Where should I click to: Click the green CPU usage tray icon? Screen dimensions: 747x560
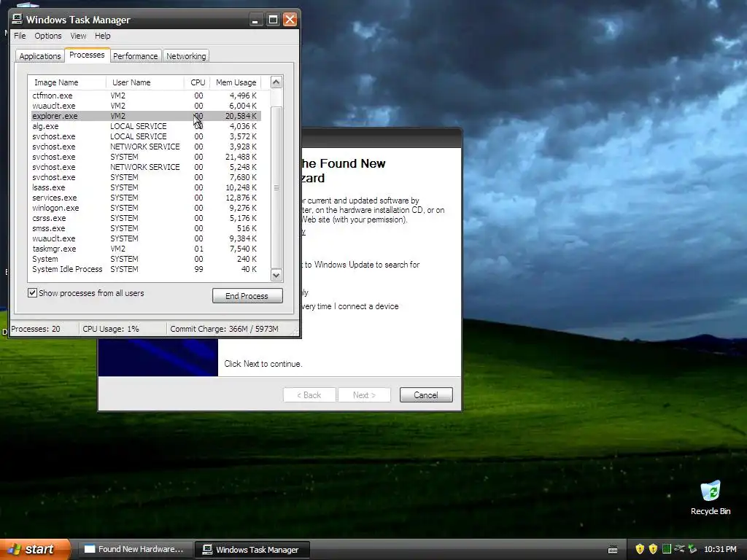click(x=666, y=549)
